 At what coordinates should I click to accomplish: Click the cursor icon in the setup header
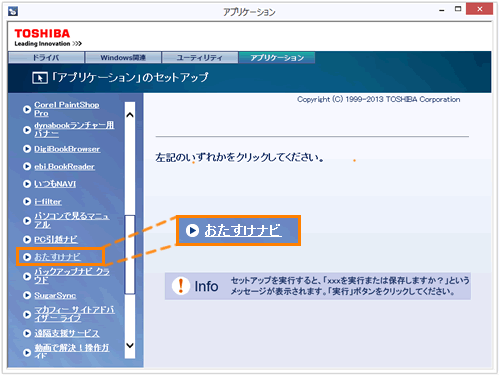40,78
